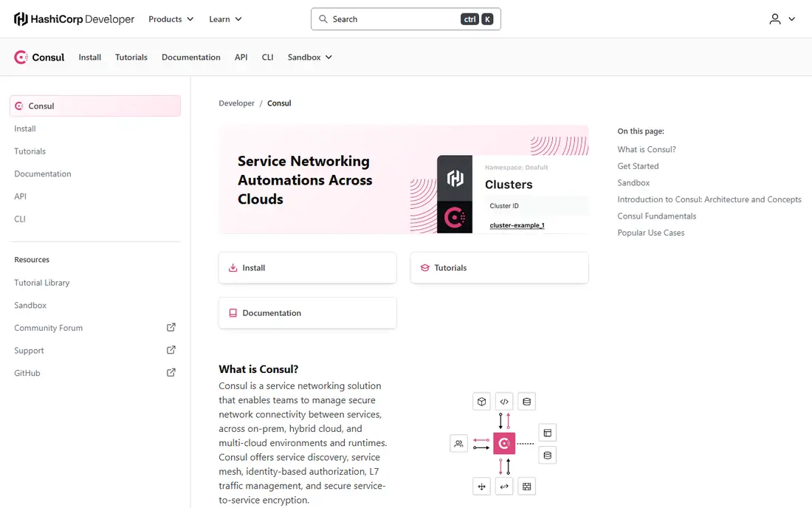Expand the Sandbox dropdown in product nav
Screen dimensions: 812x508
310,57
